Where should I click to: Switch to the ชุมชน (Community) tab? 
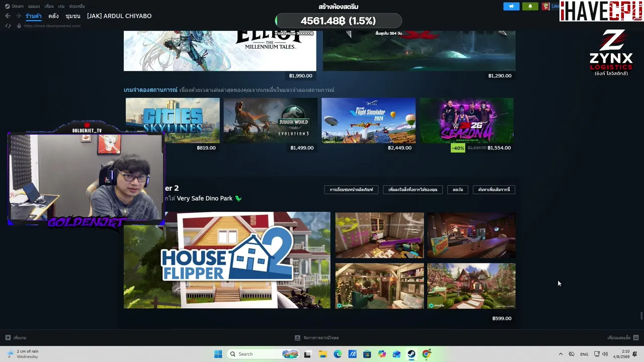pyautogui.click(x=73, y=16)
